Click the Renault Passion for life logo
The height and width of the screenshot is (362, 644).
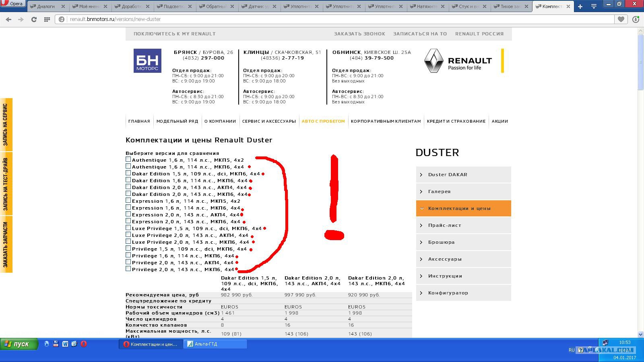458,61
